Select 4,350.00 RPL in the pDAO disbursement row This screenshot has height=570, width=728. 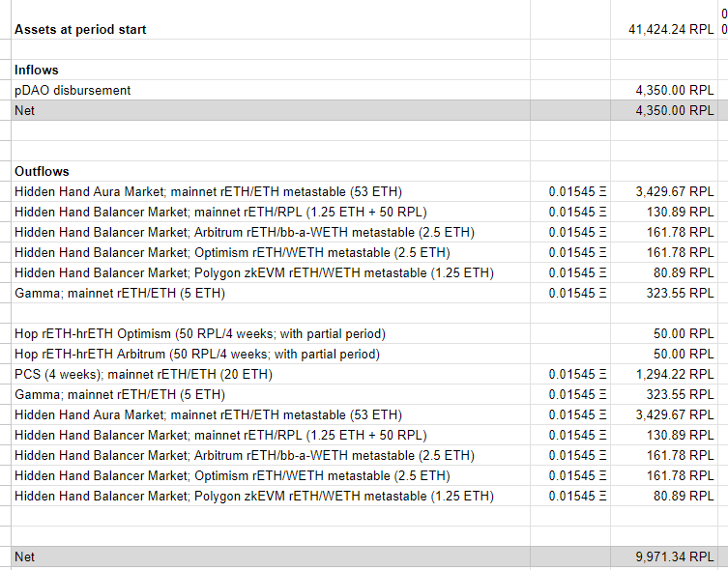[675, 90]
